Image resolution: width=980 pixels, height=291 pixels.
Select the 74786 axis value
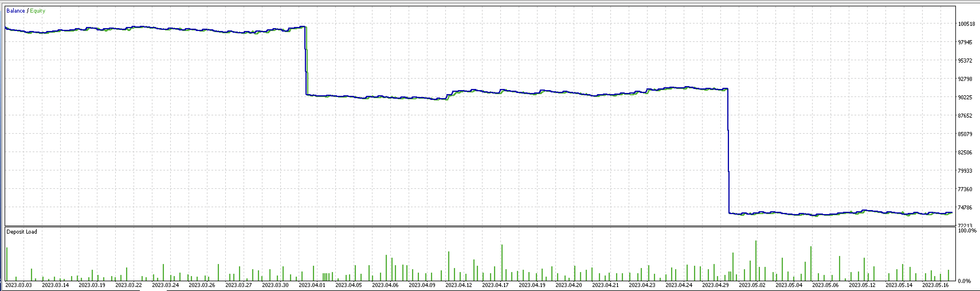(x=965, y=207)
